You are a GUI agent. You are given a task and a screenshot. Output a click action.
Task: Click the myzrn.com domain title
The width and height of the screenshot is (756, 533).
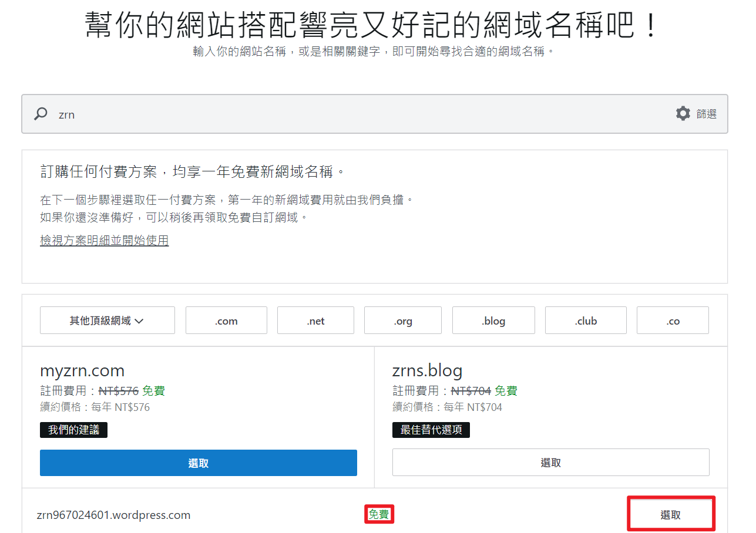(82, 371)
